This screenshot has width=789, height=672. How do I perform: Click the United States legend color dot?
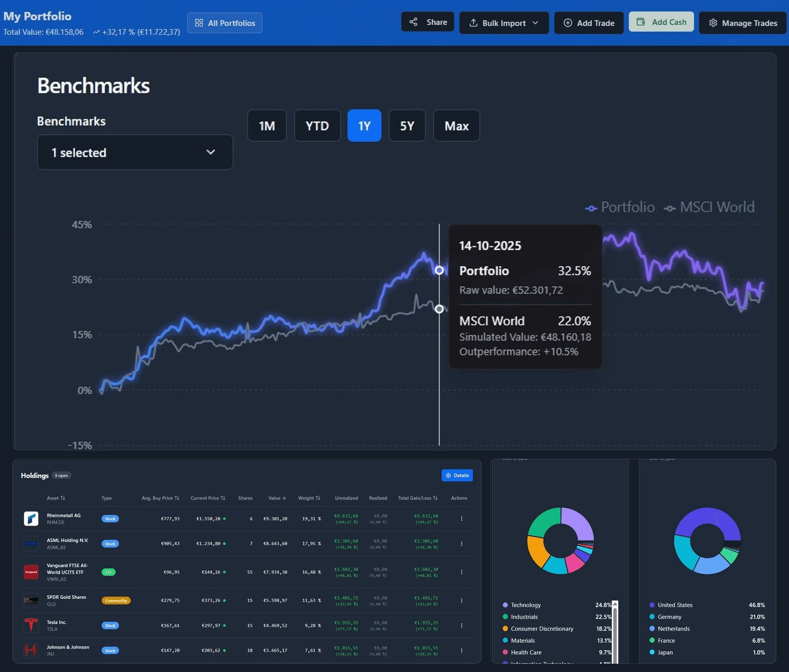click(x=652, y=605)
